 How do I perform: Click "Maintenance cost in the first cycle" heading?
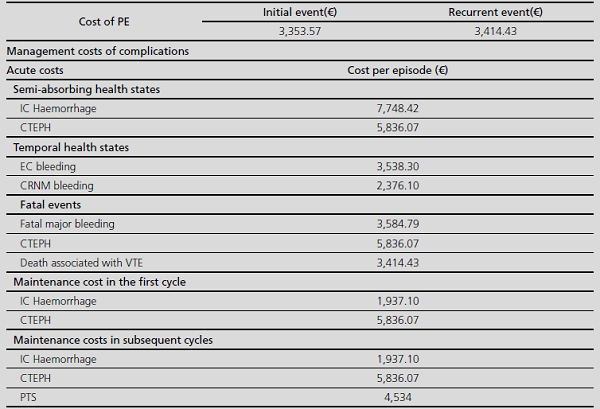click(99, 282)
